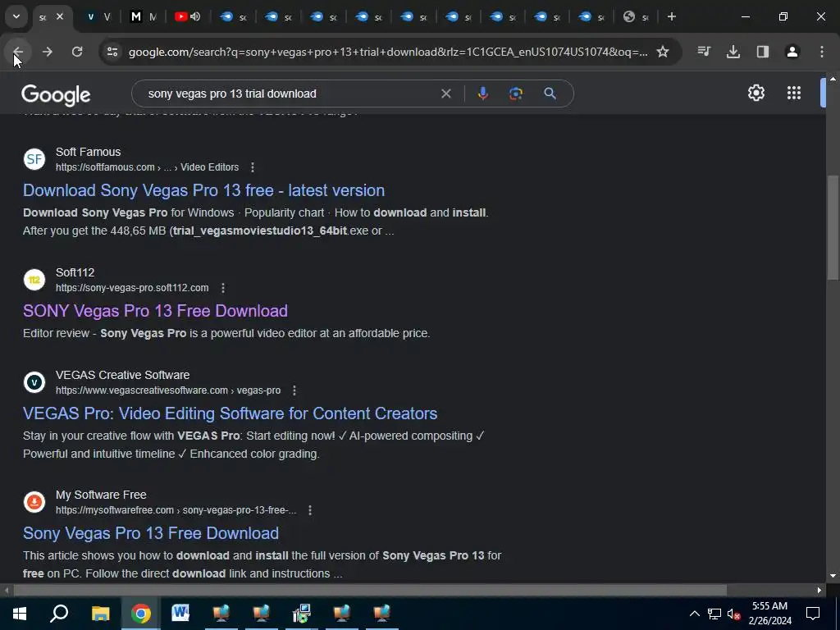Go to Google home via the logo
Viewport: 840px width, 630px height.
pos(56,95)
